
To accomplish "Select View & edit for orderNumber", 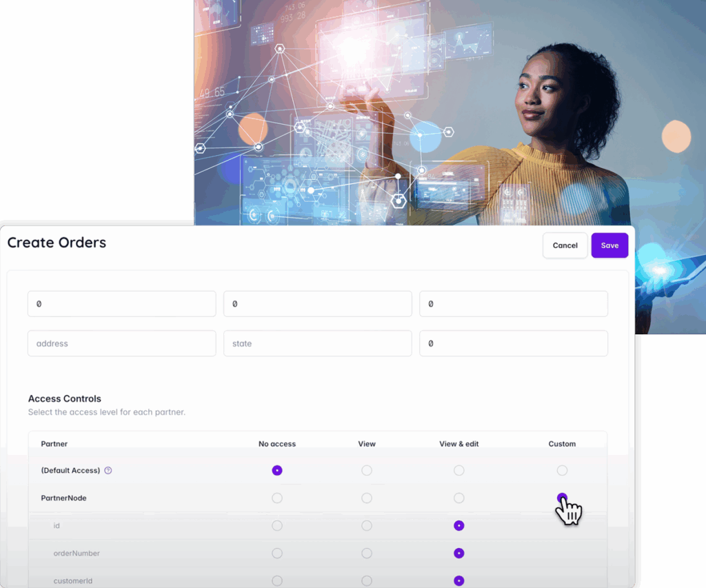I will click(458, 554).
